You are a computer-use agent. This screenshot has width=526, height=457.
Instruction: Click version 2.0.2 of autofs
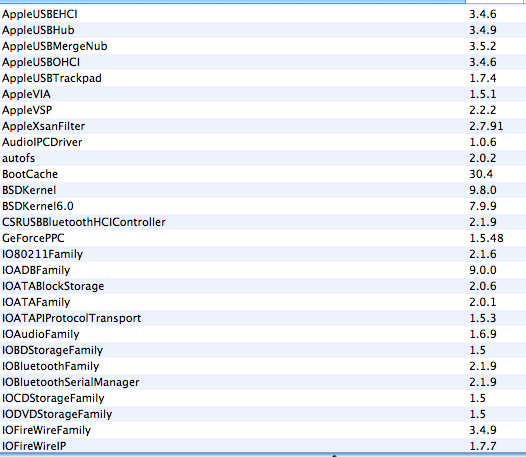[483, 158]
